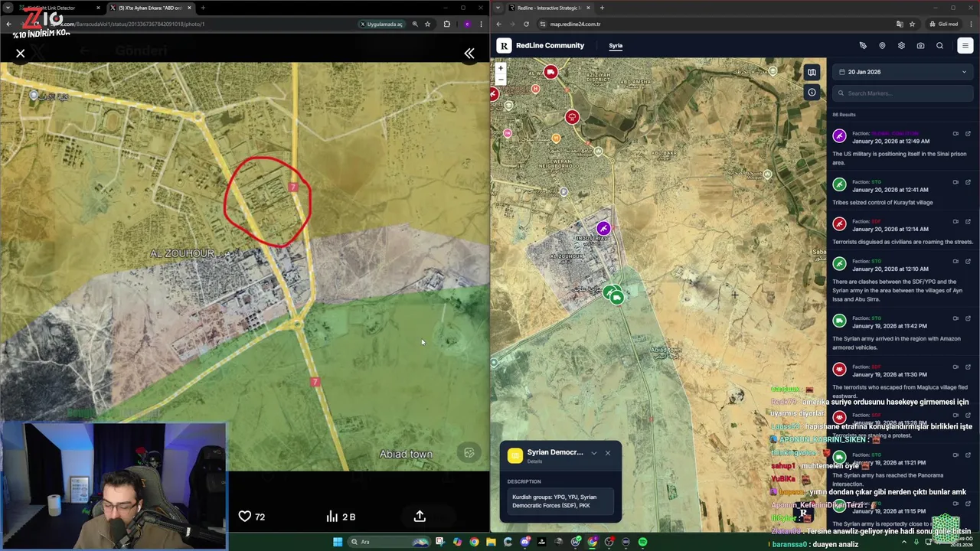Collapse the Syrian Democratic popup chevron
The height and width of the screenshot is (551, 980).
(x=593, y=453)
